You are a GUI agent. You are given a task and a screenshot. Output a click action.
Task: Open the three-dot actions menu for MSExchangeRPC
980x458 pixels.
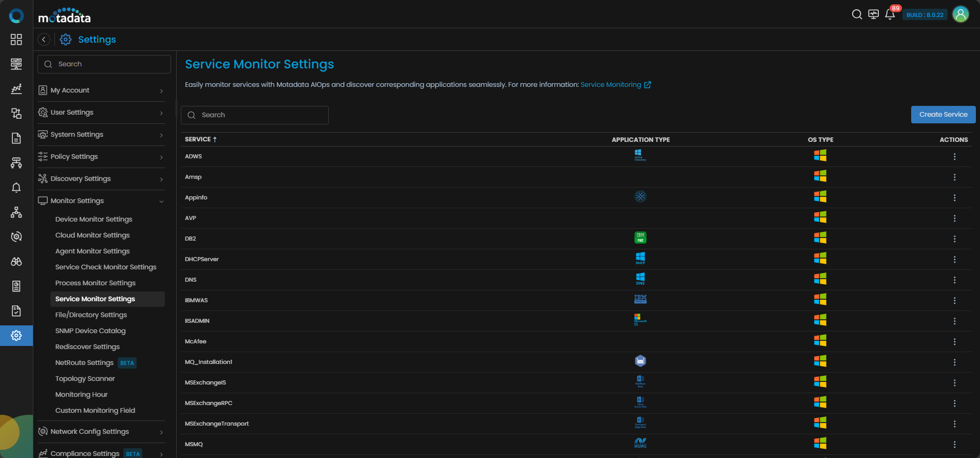pyautogui.click(x=955, y=404)
